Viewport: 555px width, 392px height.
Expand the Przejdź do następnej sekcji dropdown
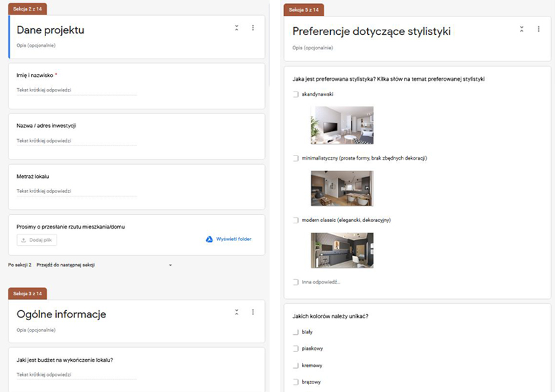coord(170,265)
